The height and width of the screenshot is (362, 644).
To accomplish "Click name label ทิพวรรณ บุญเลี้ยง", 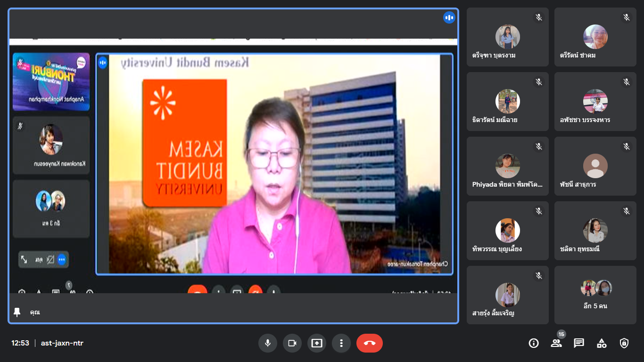I will coord(497,249).
